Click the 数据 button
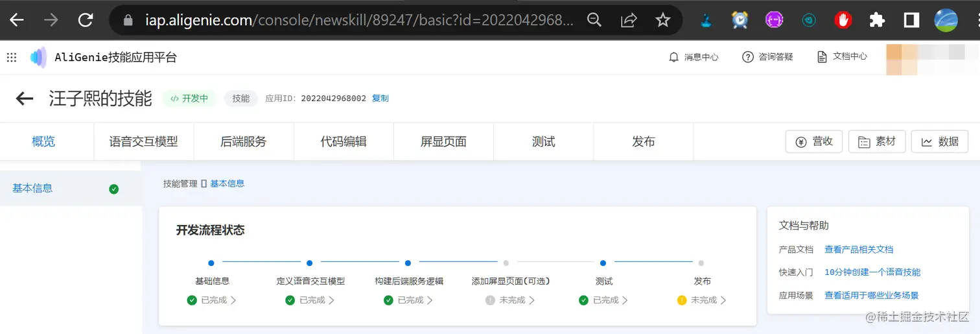980x334 pixels. [x=939, y=141]
